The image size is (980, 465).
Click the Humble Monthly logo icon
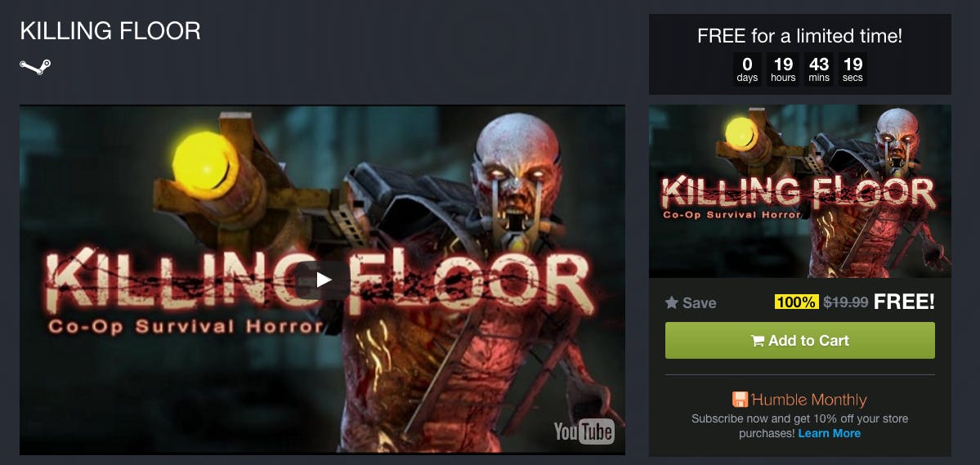point(740,400)
